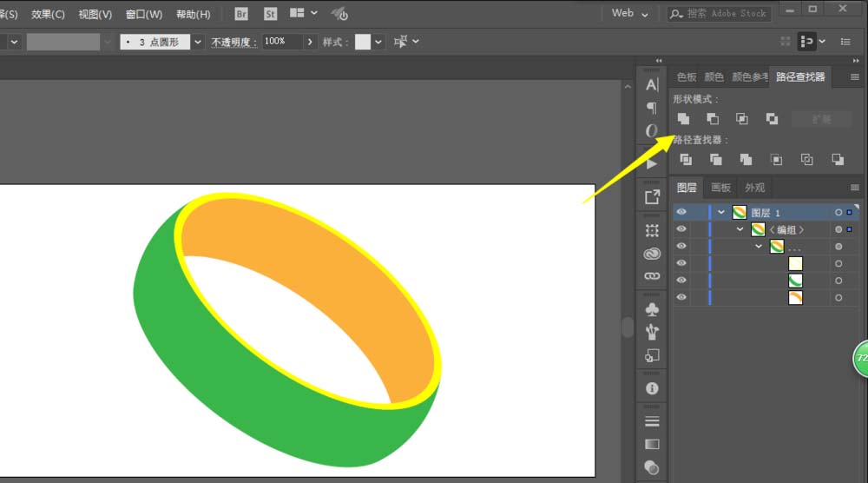This screenshot has width=868, height=483.
Task: Open the Artboards panel icon in dock
Action: point(652,230)
